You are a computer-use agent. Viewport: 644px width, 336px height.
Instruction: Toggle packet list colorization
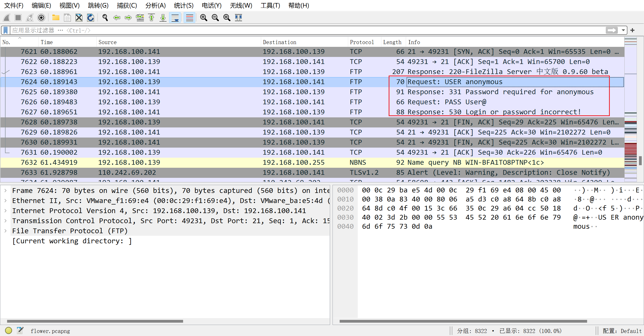[189, 18]
